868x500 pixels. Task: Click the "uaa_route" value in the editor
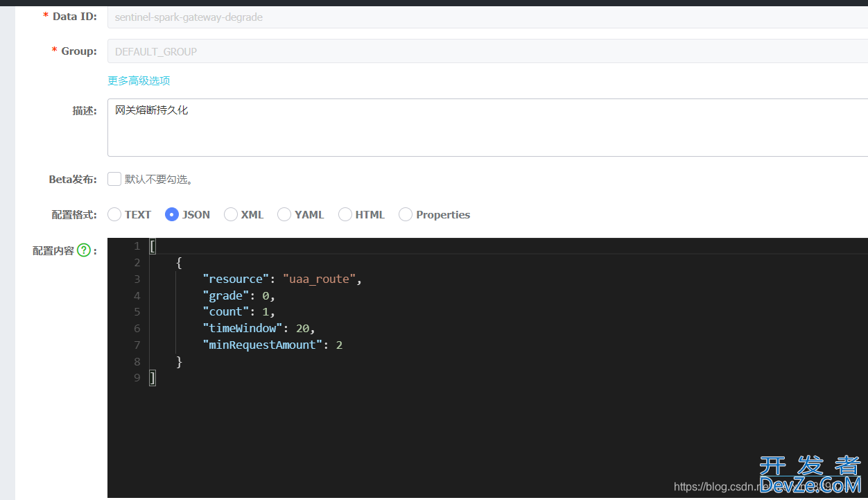point(319,279)
